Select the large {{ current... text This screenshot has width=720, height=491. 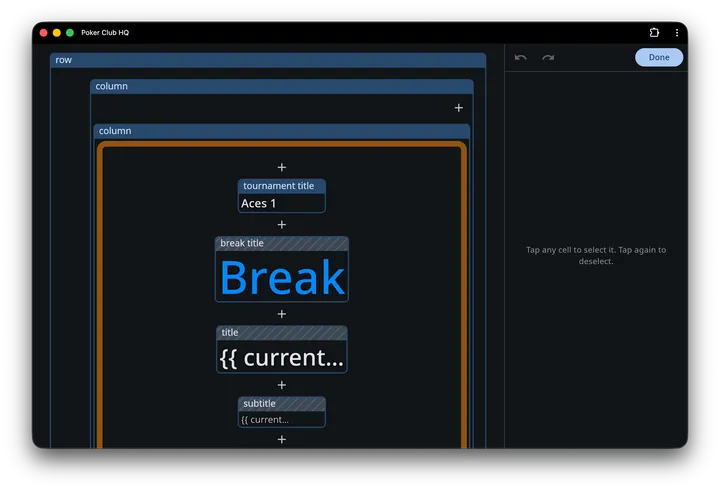tap(281, 357)
